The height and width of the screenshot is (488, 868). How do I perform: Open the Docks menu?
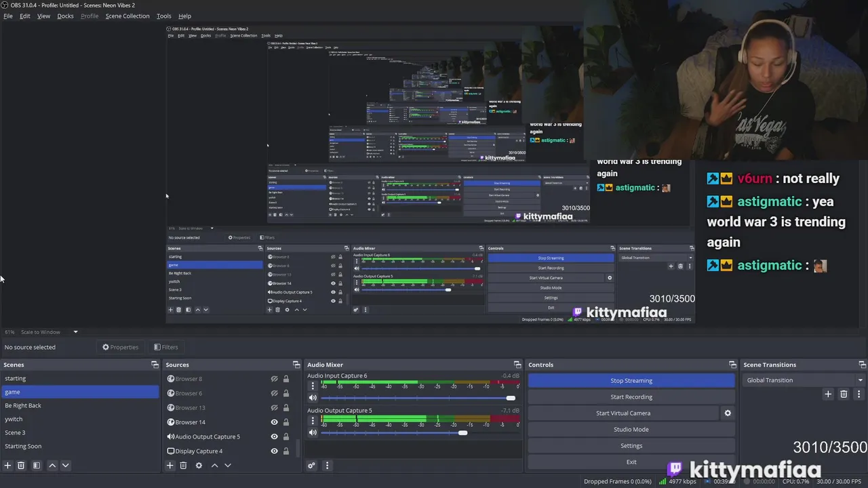65,16
